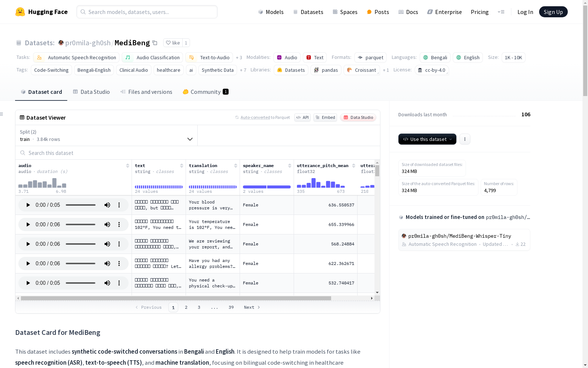Open the pr0mila-gh0sh/MediBeng-Whisper-Tiny model card
588x368 pixels.
tap(464, 240)
